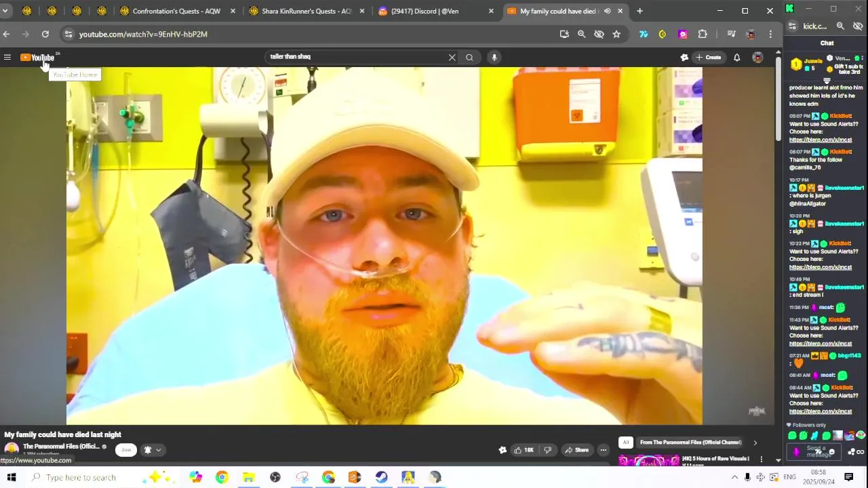Dislike the video
The image size is (868, 488).
tap(548, 450)
